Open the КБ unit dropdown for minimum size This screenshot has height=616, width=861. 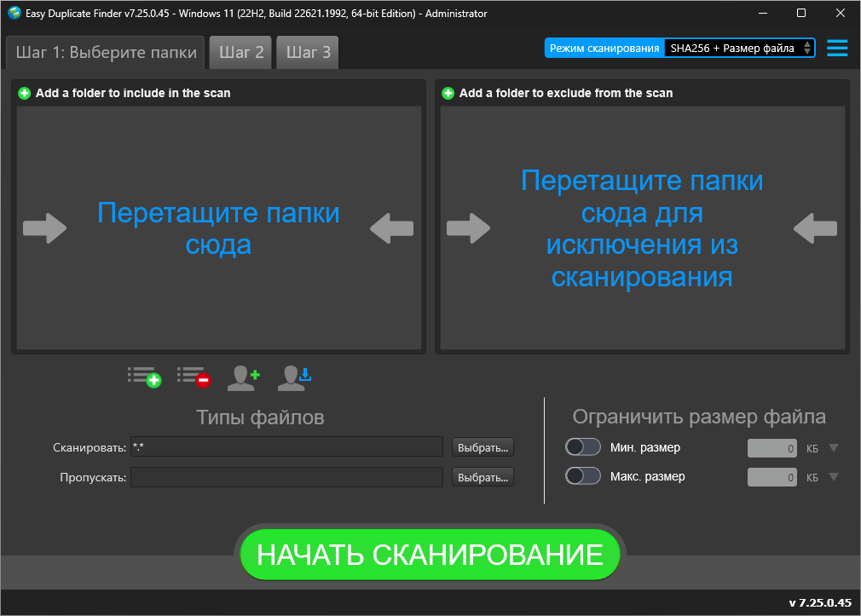[834, 446]
